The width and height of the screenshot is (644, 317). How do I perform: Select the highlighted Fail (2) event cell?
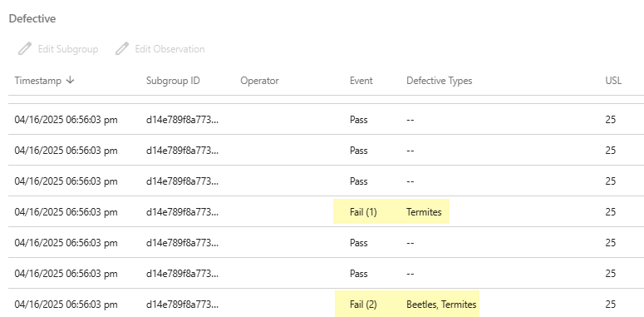pyautogui.click(x=363, y=305)
